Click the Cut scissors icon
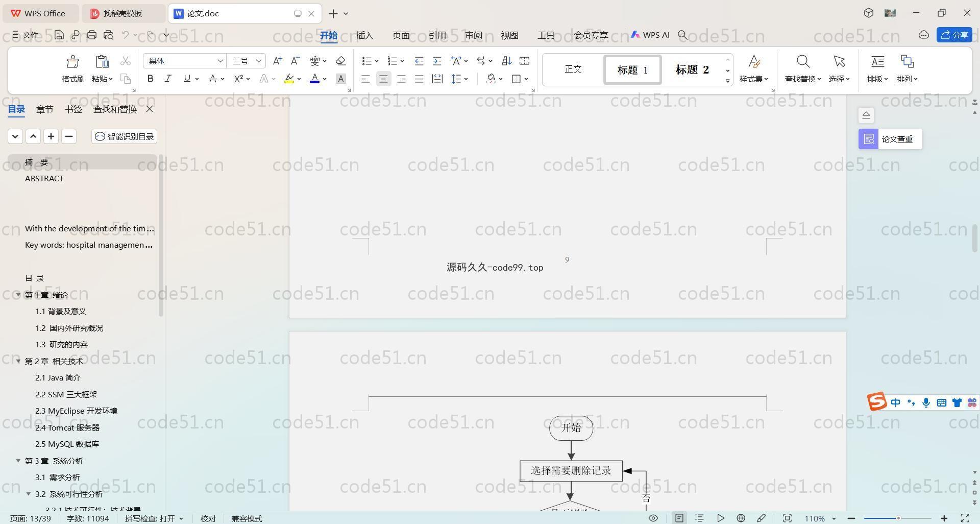The image size is (980, 524). click(x=125, y=61)
